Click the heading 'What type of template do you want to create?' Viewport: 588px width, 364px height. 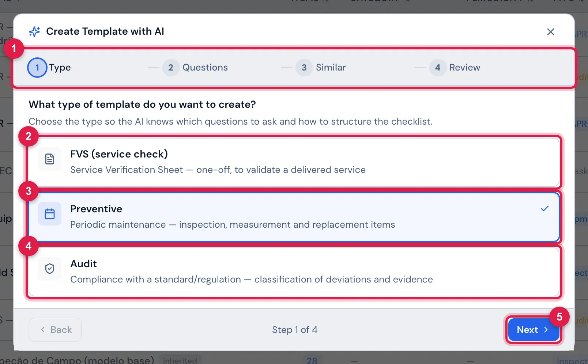click(x=142, y=105)
